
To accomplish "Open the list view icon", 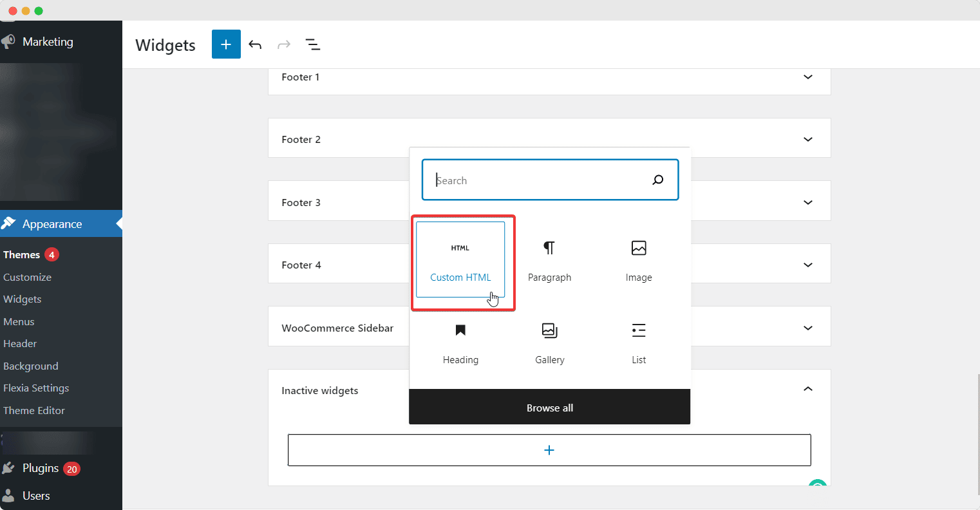I will (312, 44).
